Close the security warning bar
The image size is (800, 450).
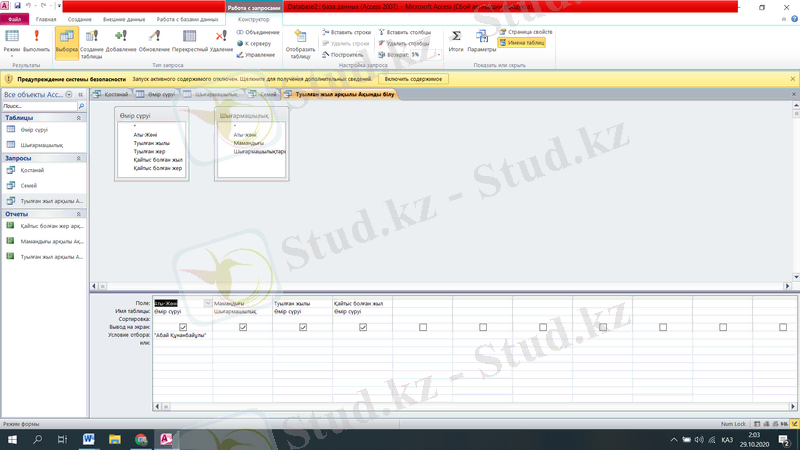tap(792, 79)
